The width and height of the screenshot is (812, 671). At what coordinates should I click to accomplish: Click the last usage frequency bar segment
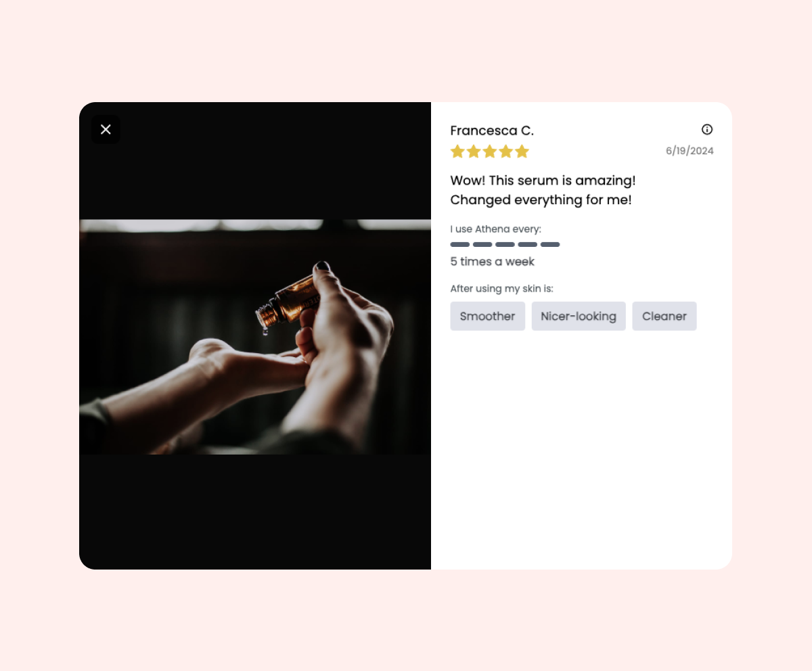(x=550, y=244)
